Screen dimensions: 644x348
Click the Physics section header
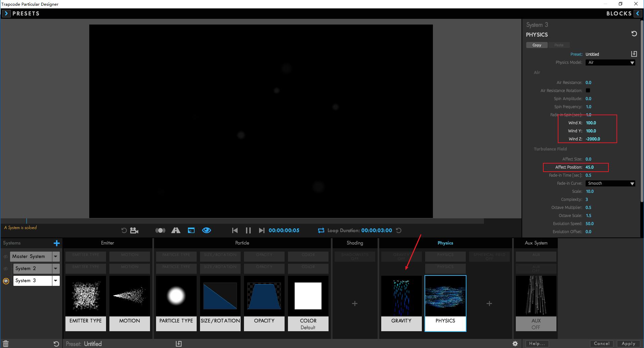coord(445,243)
